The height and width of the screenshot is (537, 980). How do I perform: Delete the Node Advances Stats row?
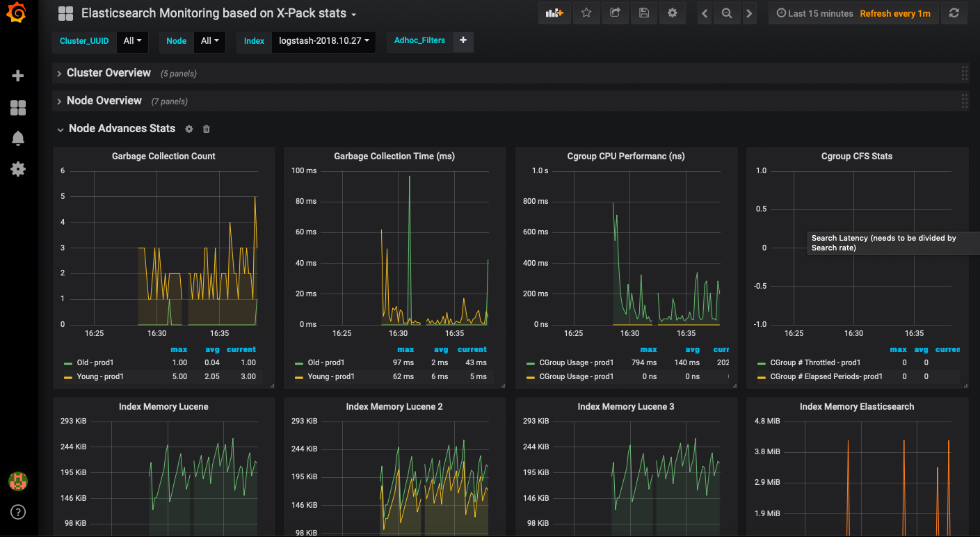[207, 129]
